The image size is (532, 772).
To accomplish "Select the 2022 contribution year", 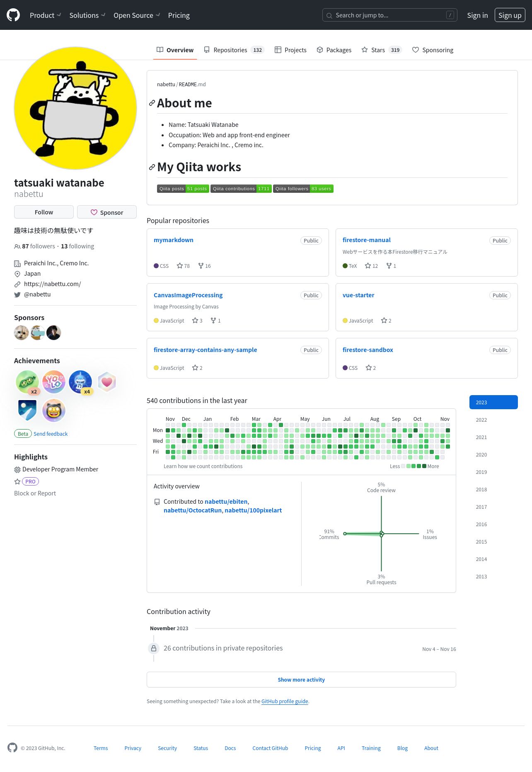I will pos(493,420).
